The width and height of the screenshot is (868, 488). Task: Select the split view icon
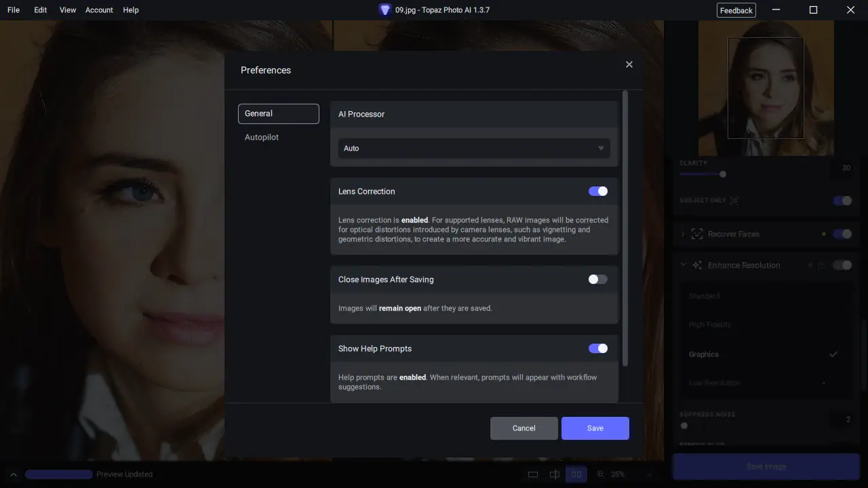555,474
